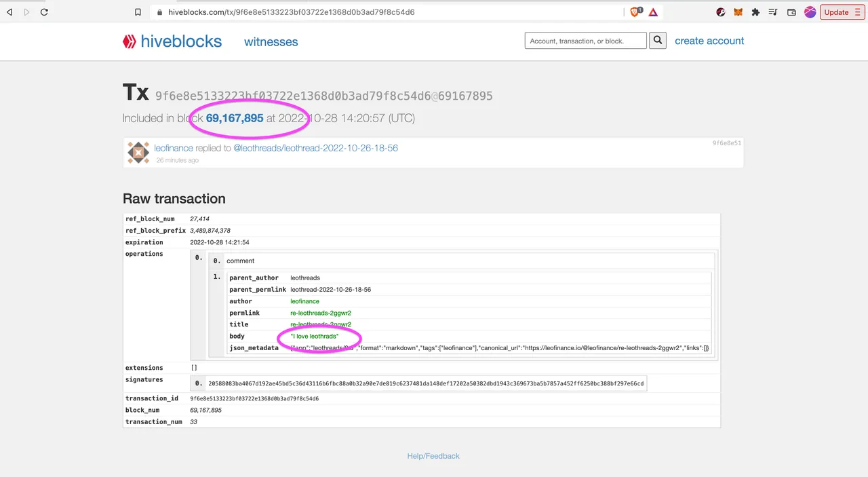Click the magnifying glass search button
The image size is (868, 477).
click(x=658, y=41)
